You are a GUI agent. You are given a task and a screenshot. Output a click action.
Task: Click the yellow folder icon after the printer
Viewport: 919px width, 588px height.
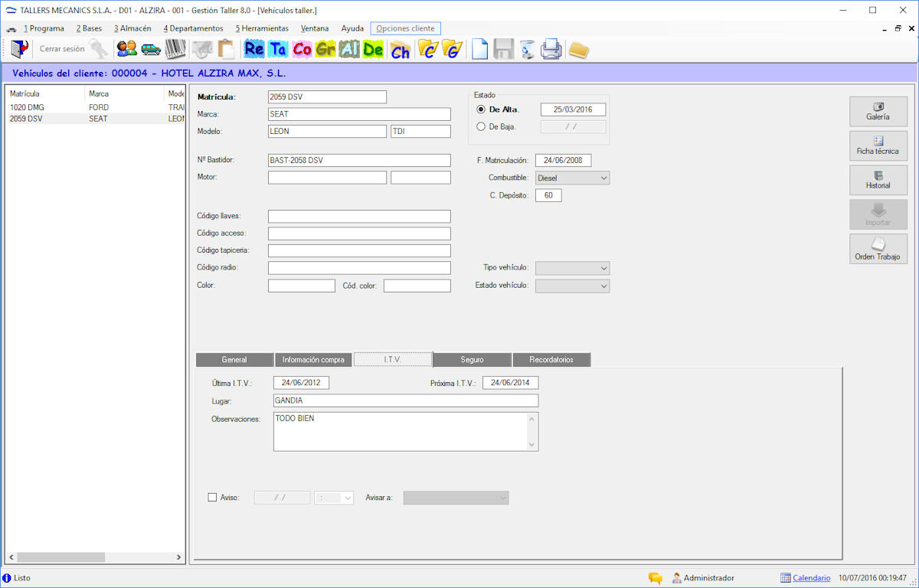(x=579, y=50)
